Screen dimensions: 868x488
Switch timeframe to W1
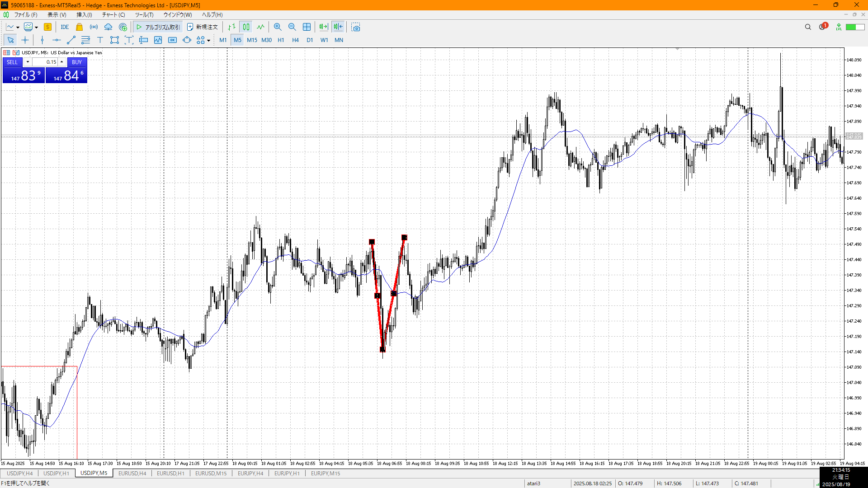[324, 40]
